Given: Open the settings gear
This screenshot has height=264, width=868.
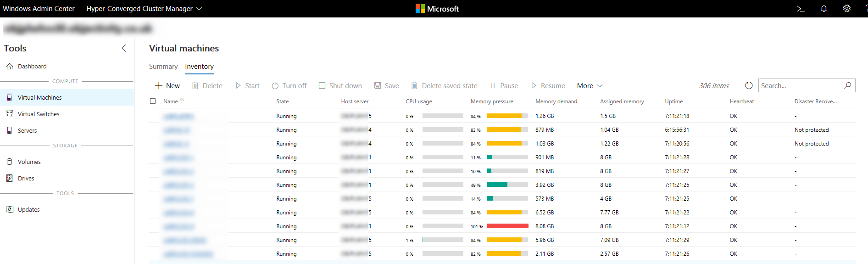Looking at the screenshot, I should pyautogui.click(x=847, y=9).
